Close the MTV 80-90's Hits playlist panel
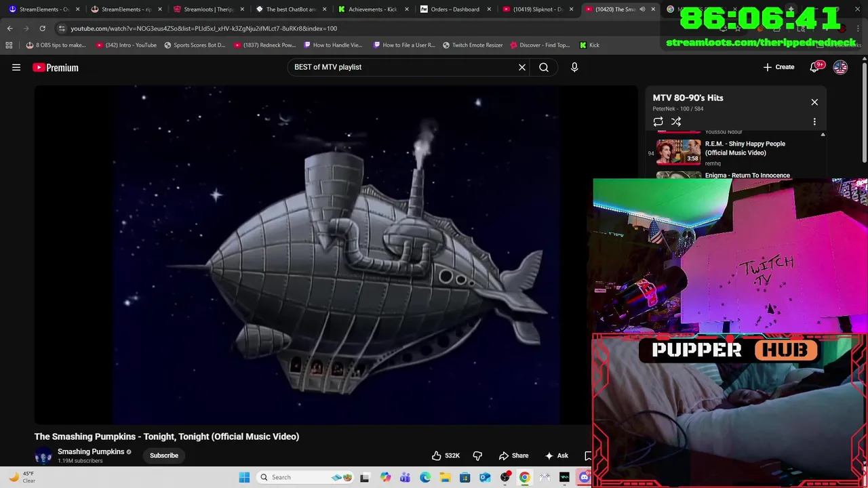This screenshot has width=868, height=488. tap(814, 102)
